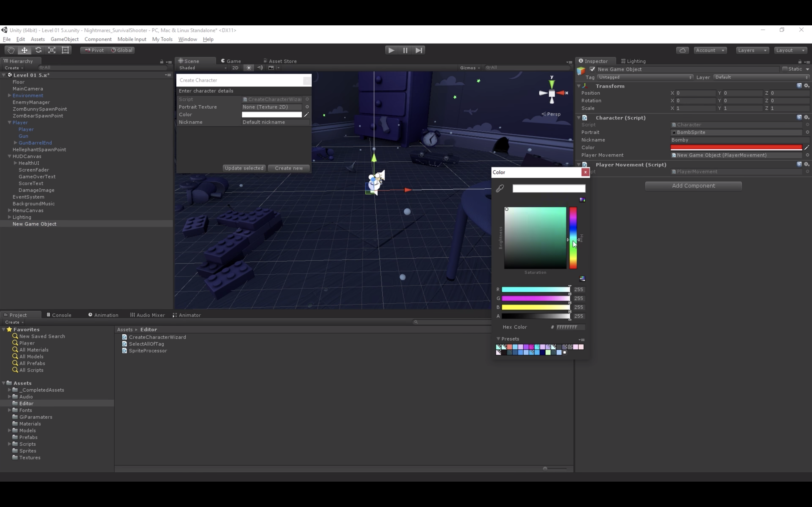Open the Component menu in menu bar
812x507 pixels.
click(x=98, y=39)
